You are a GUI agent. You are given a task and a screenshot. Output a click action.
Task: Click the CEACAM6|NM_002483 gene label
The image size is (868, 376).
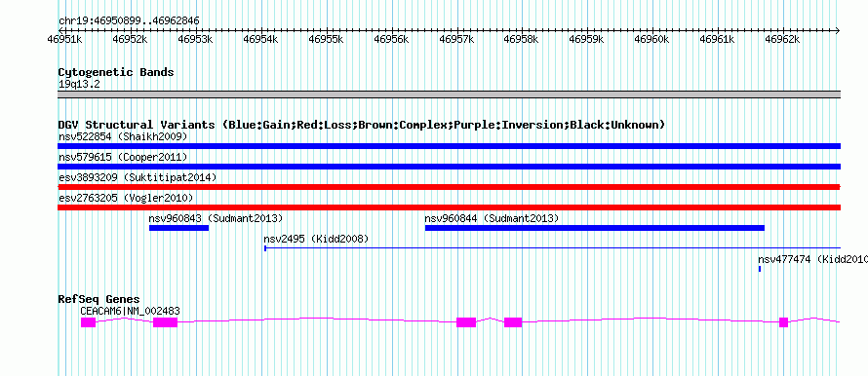click(x=130, y=312)
